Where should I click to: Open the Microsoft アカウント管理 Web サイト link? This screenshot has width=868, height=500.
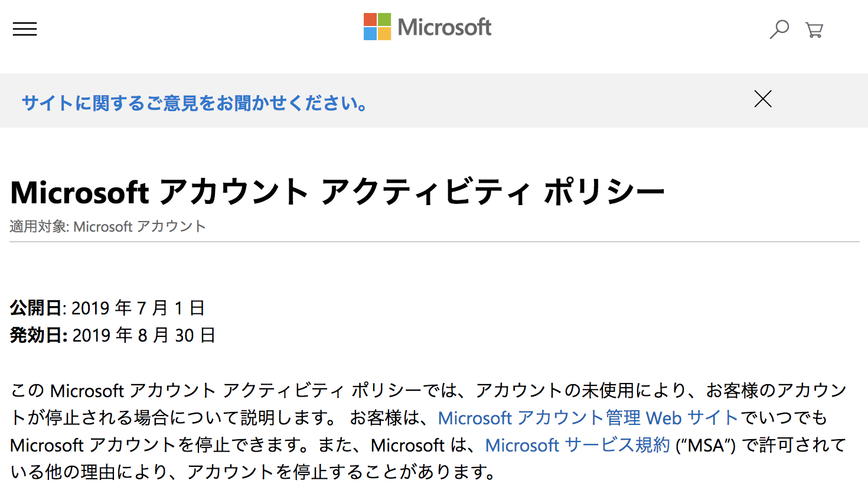[x=588, y=418]
